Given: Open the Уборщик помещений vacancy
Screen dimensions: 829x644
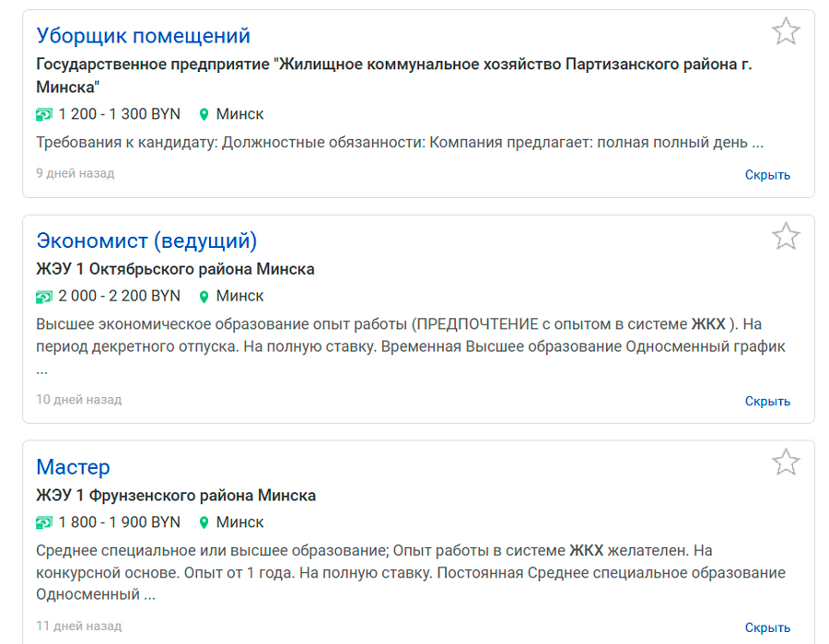Looking at the screenshot, I should [x=143, y=35].
